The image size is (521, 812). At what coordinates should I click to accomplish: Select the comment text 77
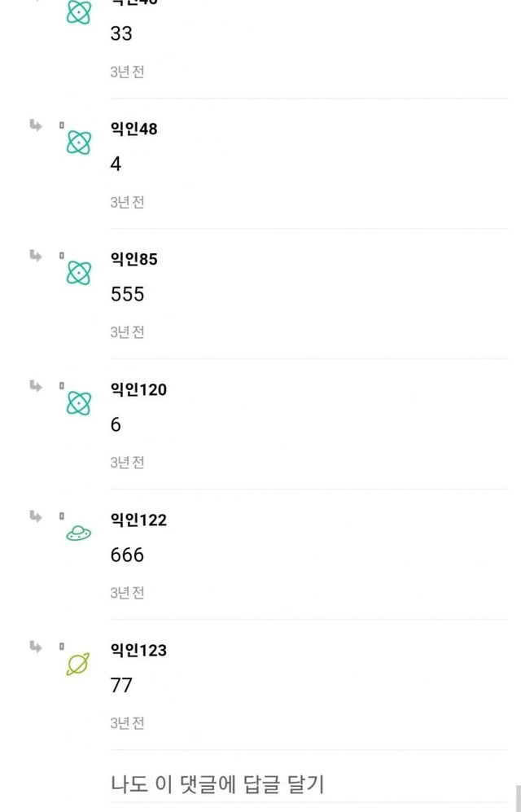121,685
